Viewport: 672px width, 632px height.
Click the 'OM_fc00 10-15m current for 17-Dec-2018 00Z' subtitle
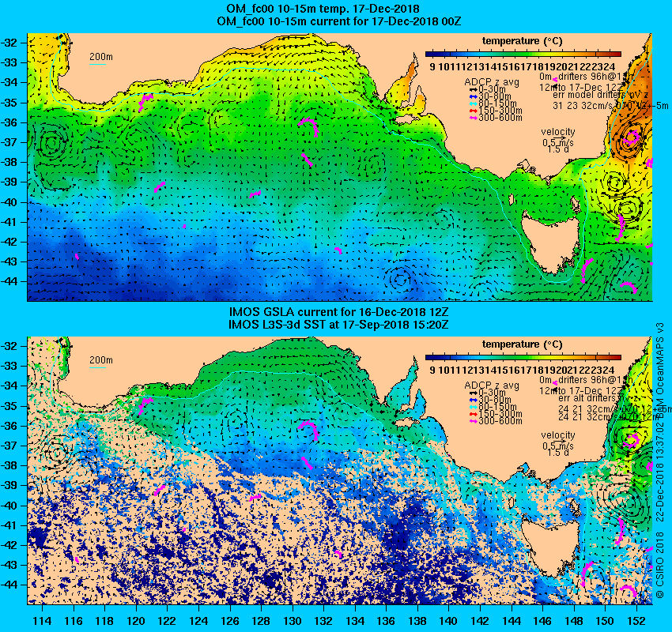[338, 21]
